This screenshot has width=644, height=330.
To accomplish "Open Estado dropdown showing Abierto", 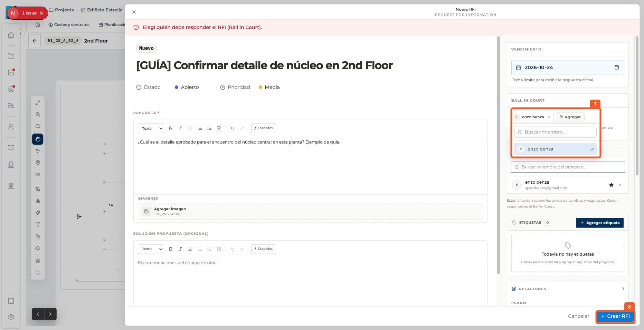I will (x=187, y=87).
